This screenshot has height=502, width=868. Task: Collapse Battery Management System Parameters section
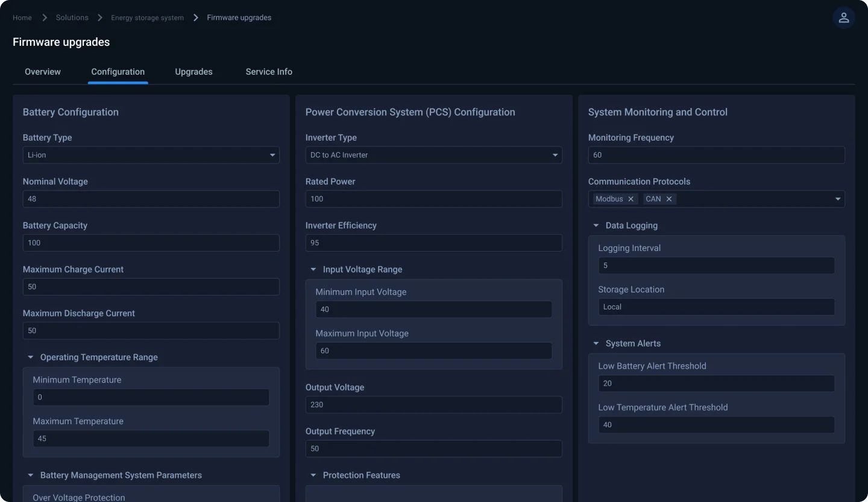(30, 475)
